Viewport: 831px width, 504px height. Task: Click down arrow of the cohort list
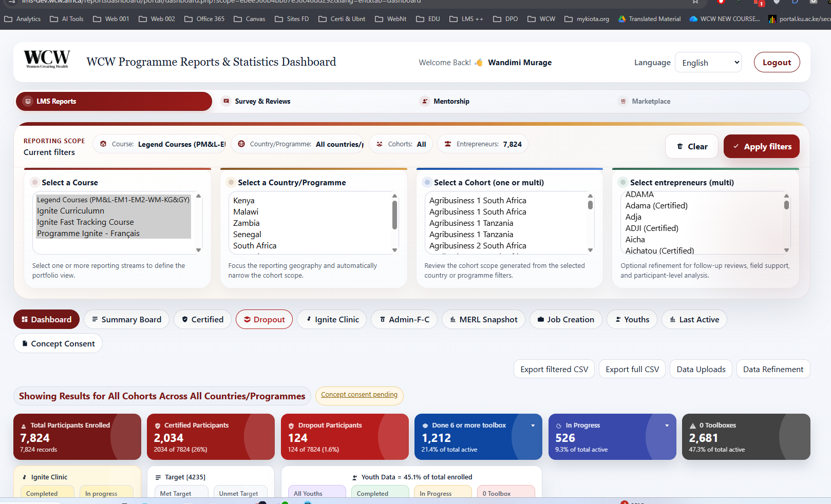[x=591, y=250]
